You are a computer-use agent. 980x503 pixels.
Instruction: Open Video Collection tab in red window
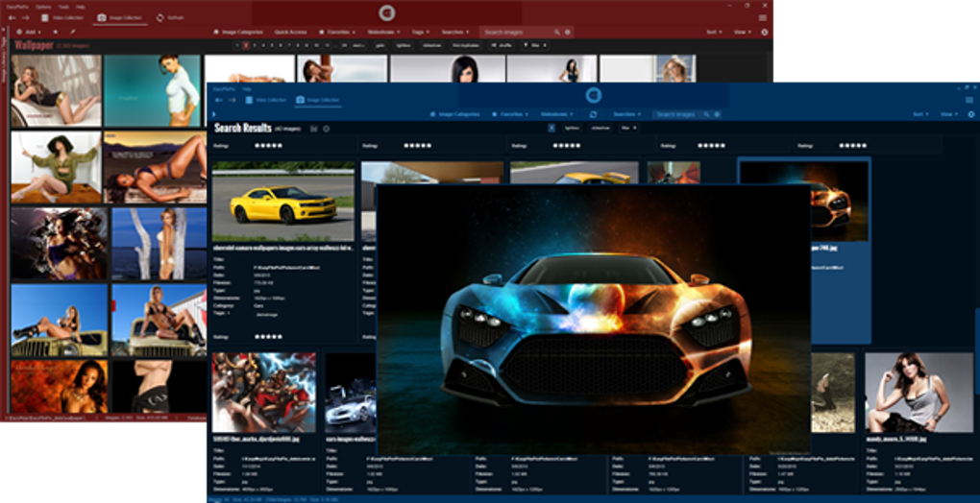tap(63, 18)
